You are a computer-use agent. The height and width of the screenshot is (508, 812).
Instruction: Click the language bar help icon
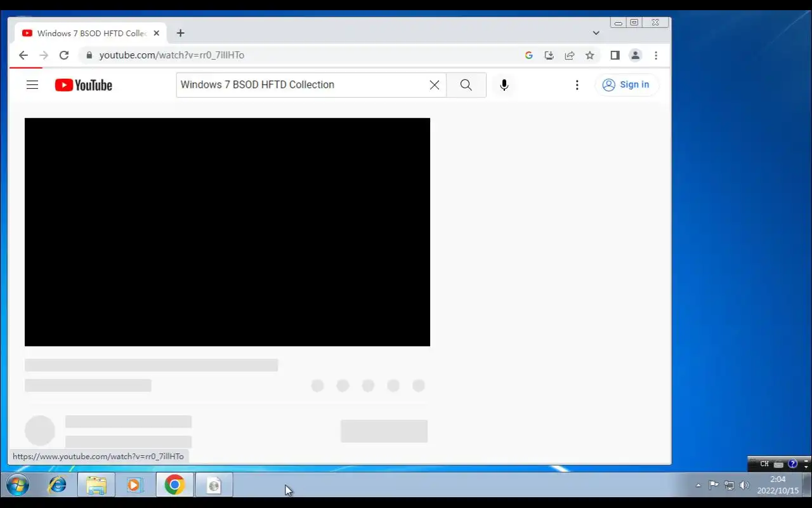pos(792,464)
